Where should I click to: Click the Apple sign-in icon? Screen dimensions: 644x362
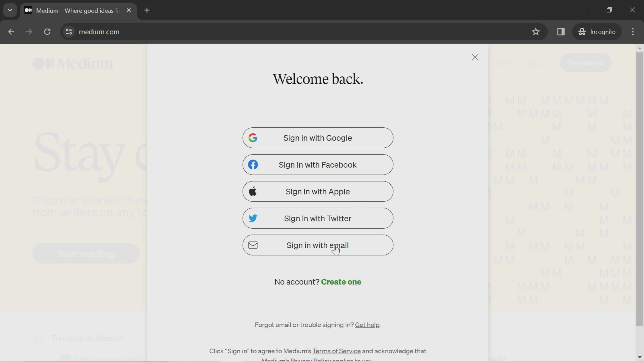tap(253, 191)
